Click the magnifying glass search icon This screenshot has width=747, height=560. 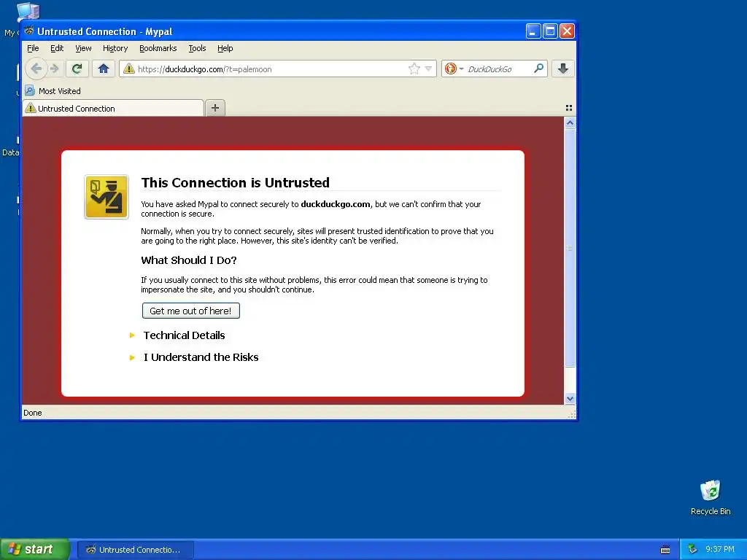pyautogui.click(x=538, y=69)
